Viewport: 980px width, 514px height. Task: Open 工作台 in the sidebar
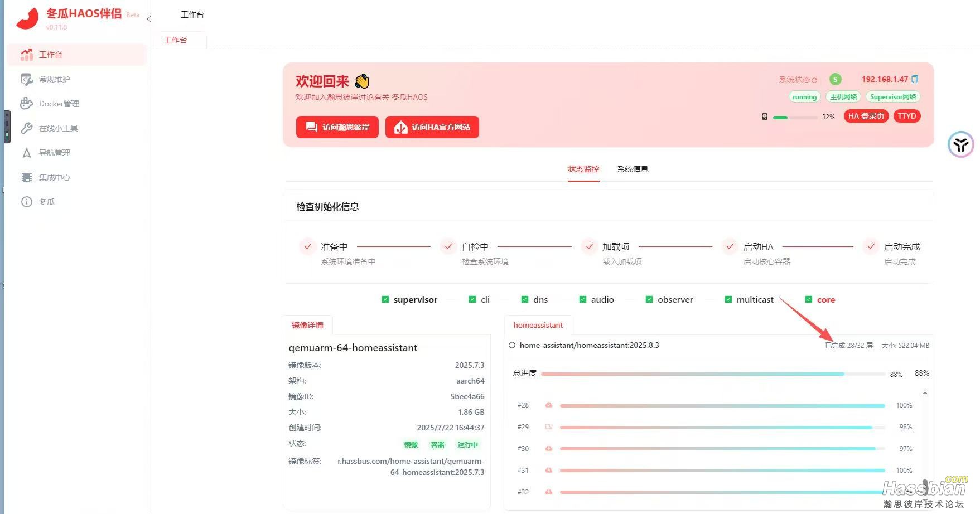[x=77, y=55]
